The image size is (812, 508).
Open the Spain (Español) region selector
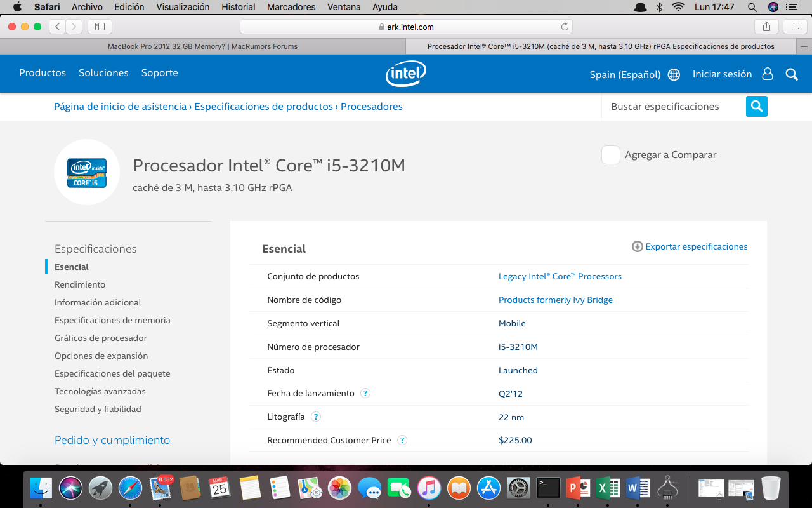625,74
